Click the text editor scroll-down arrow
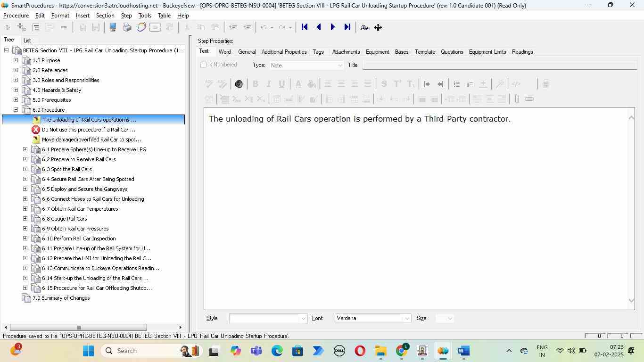The width and height of the screenshot is (644, 362). pyautogui.click(x=631, y=301)
